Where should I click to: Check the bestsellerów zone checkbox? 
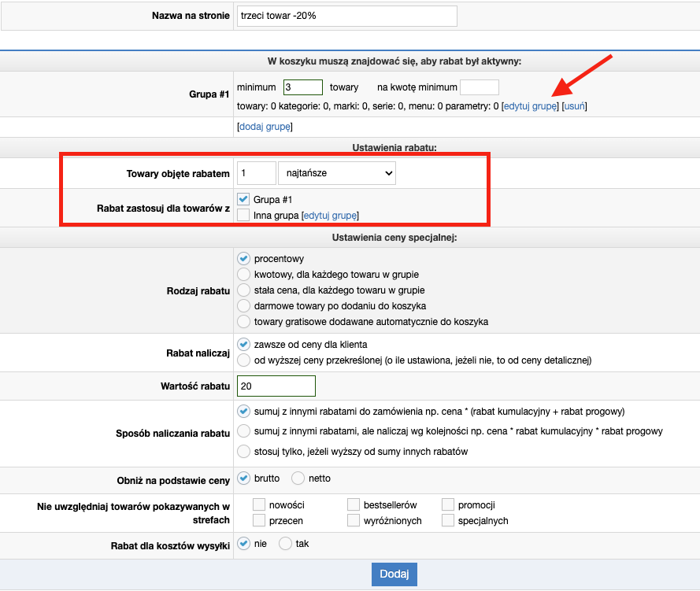(354, 505)
